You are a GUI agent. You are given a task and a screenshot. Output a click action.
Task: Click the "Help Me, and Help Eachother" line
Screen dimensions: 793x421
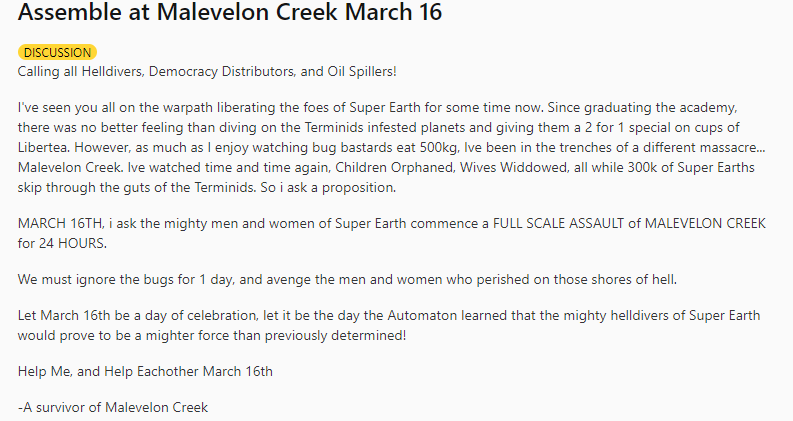tap(145, 371)
